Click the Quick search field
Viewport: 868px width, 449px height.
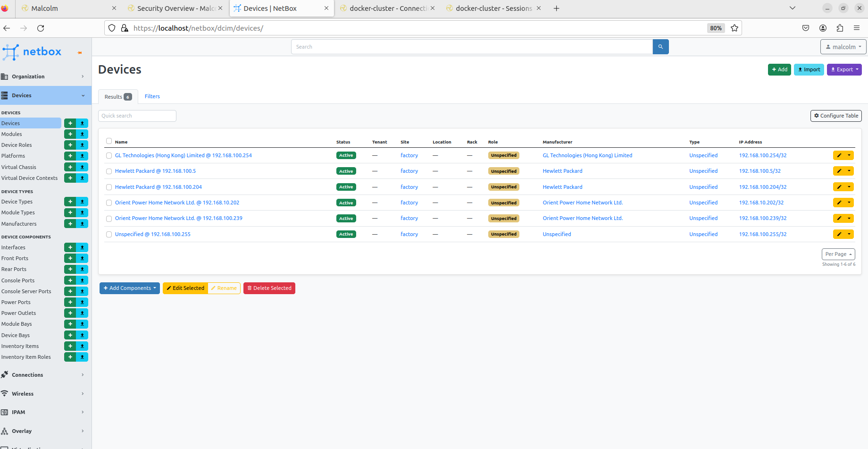[137, 116]
